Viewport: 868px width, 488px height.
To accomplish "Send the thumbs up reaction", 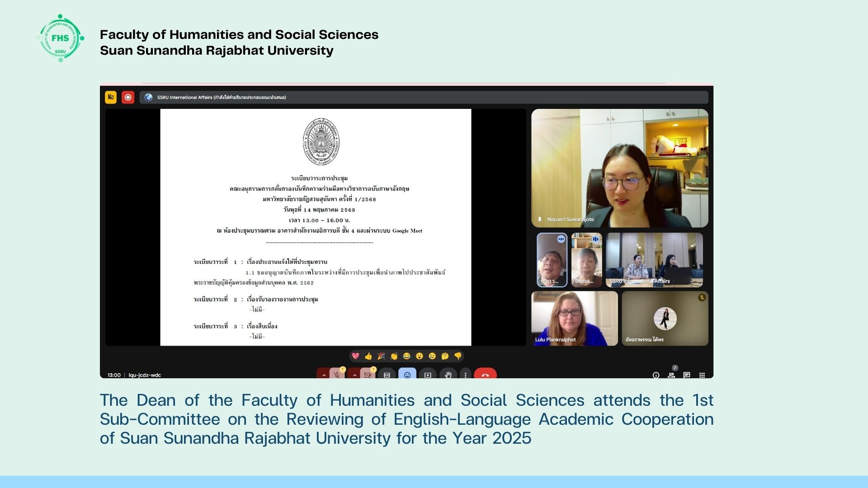I will pos(368,356).
